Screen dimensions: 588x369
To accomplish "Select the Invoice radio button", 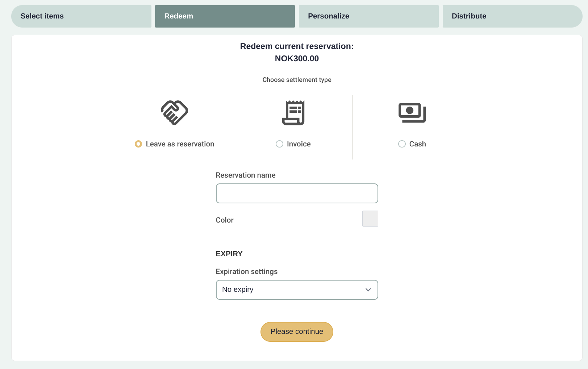I will coord(279,144).
